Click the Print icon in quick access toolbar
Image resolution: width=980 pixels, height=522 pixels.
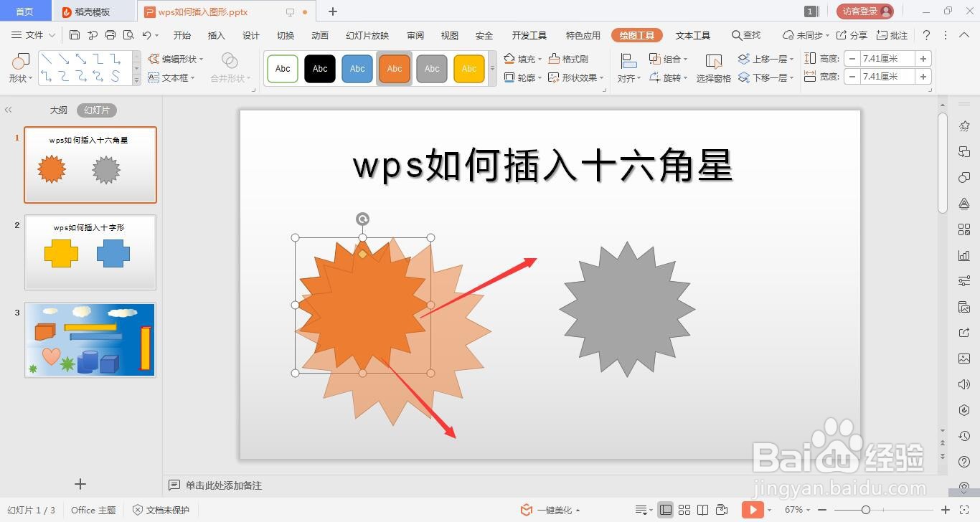click(x=110, y=35)
